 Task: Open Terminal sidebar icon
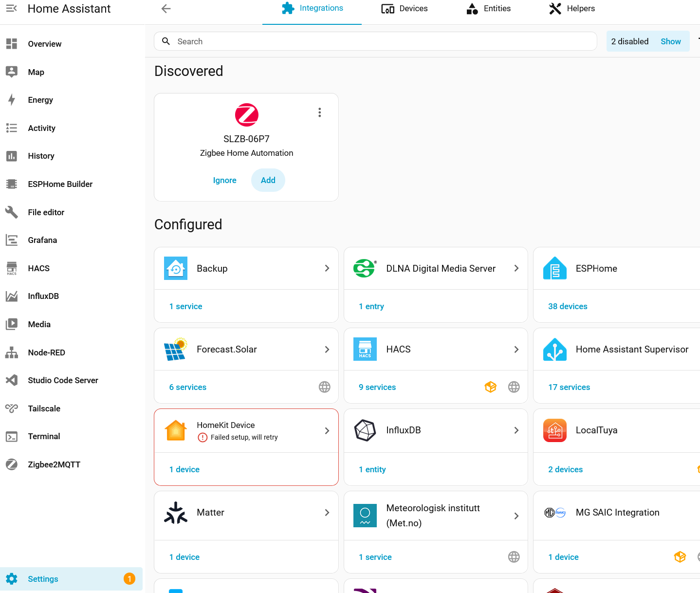tap(12, 436)
